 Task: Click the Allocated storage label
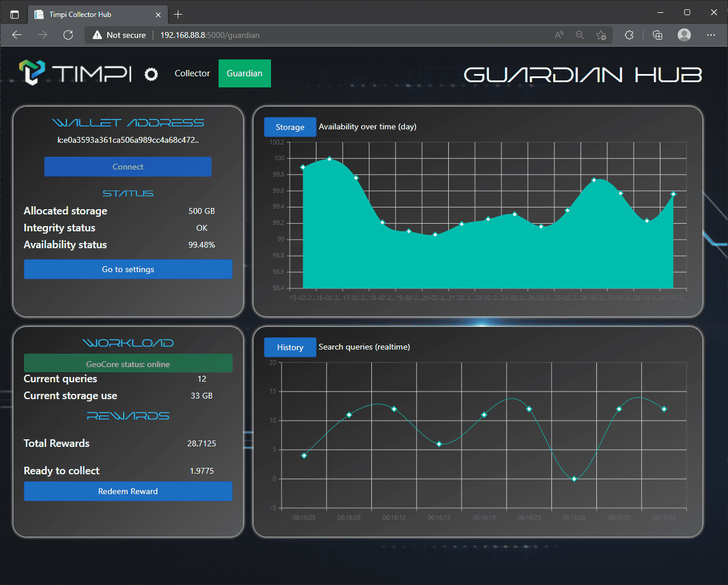pyautogui.click(x=65, y=211)
